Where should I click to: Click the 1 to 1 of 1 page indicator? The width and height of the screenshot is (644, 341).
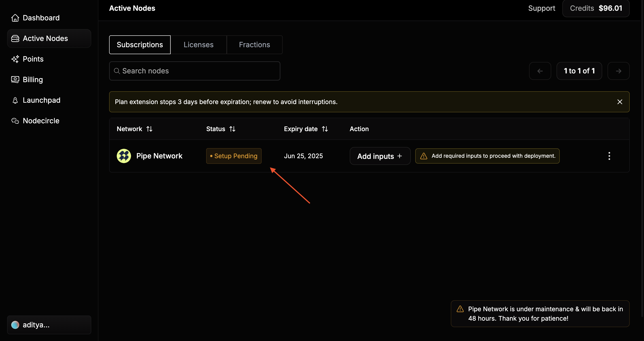(579, 71)
